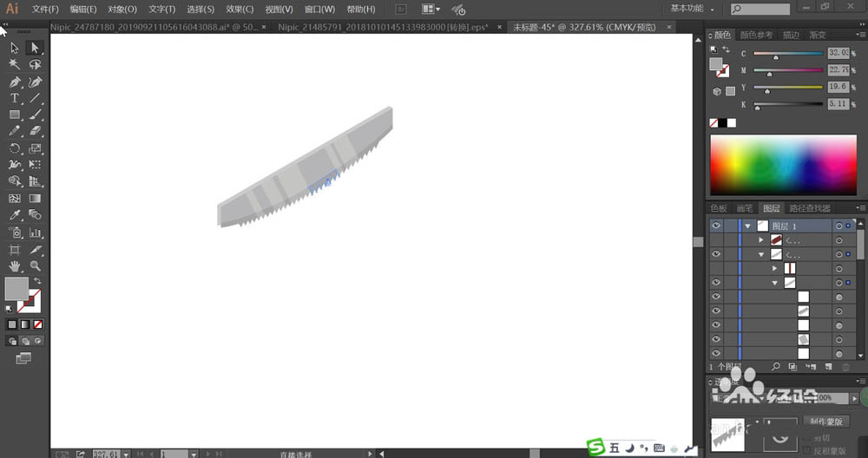Click the white swatch in Color panel
868x458 pixels.
[x=732, y=123]
